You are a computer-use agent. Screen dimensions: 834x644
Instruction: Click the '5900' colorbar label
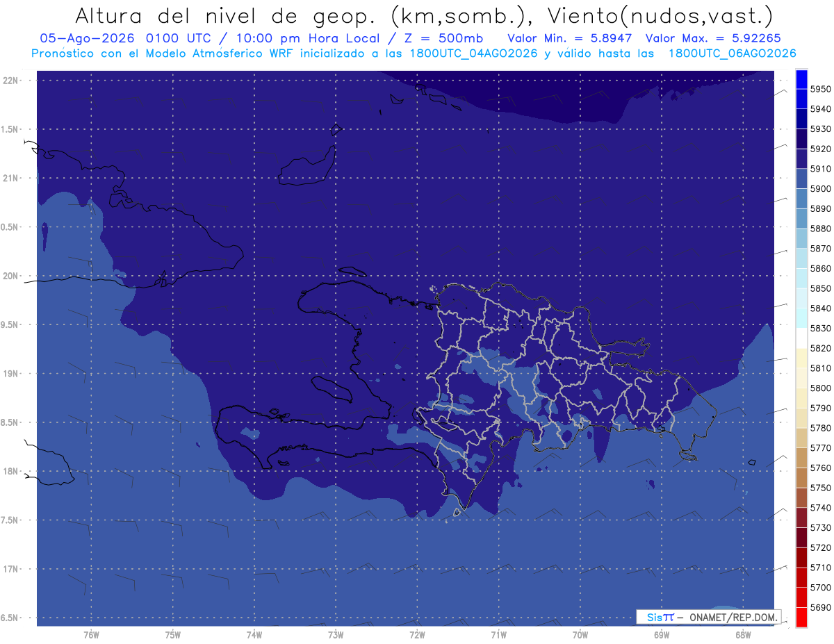click(820, 189)
